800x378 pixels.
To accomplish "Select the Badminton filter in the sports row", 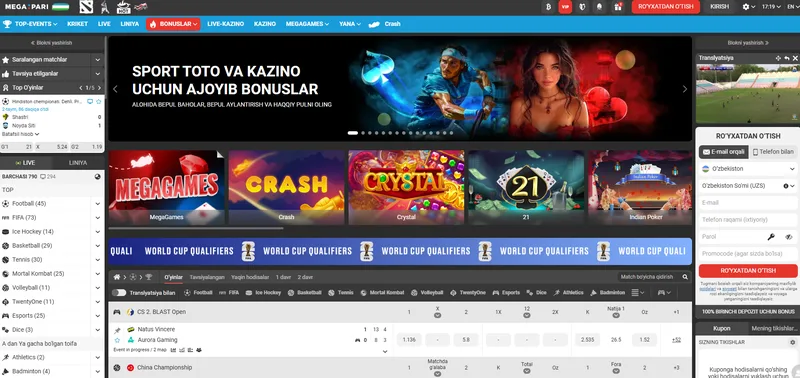I will coord(608,293).
